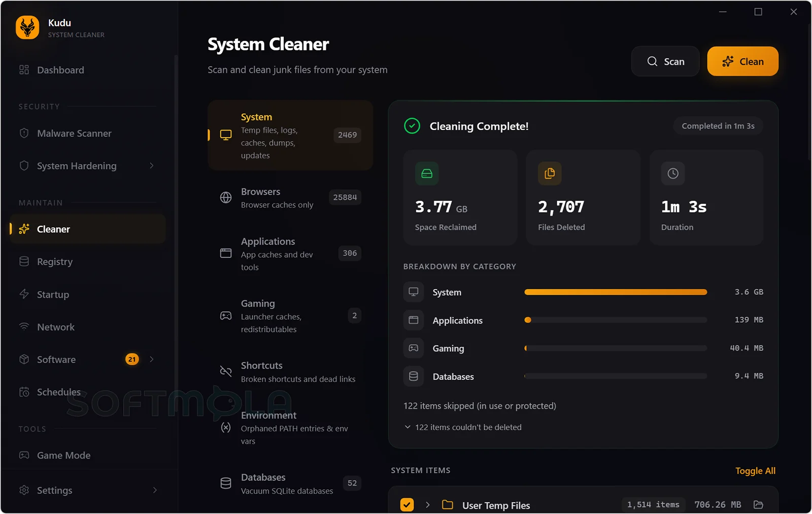The image size is (812, 514).
Task: Click the 'BREAKDOWN BY CATEGORY' heading
Action: point(460,266)
